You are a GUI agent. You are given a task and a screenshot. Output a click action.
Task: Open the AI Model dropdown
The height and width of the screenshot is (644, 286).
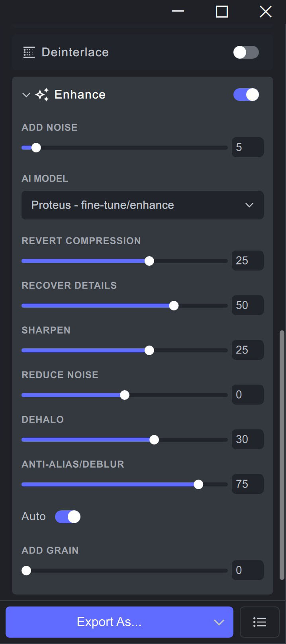(143, 205)
